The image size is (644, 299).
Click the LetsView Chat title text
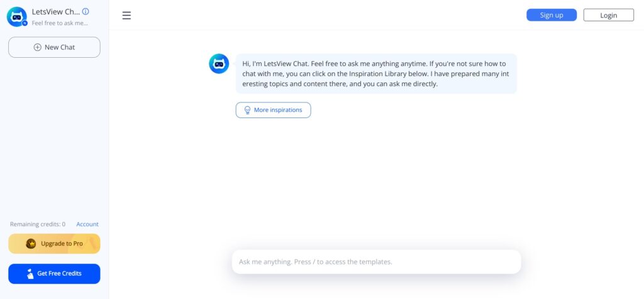tap(55, 11)
